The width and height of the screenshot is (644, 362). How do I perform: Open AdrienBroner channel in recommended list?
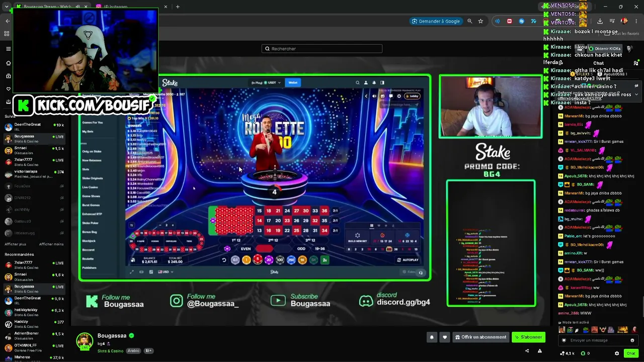(x=34, y=335)
